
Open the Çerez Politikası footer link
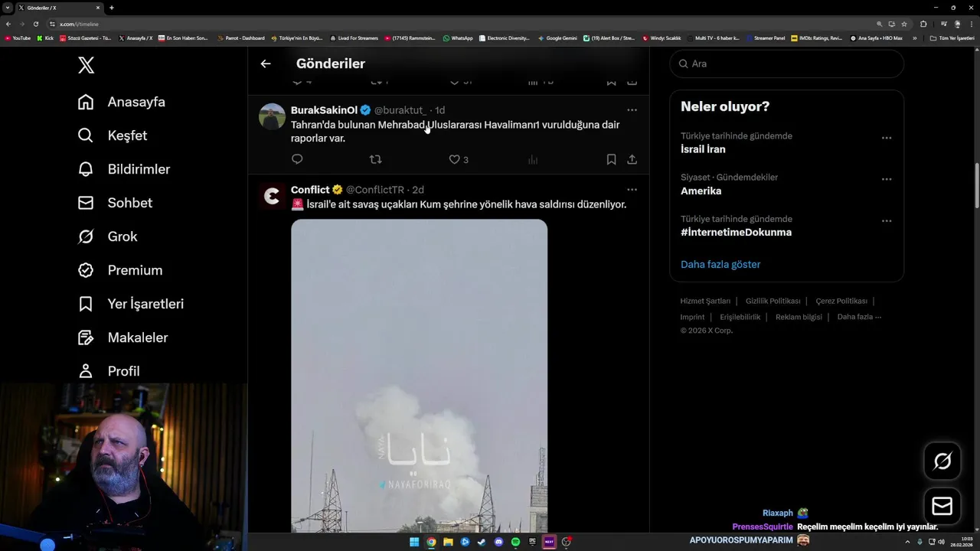point(841,301)
